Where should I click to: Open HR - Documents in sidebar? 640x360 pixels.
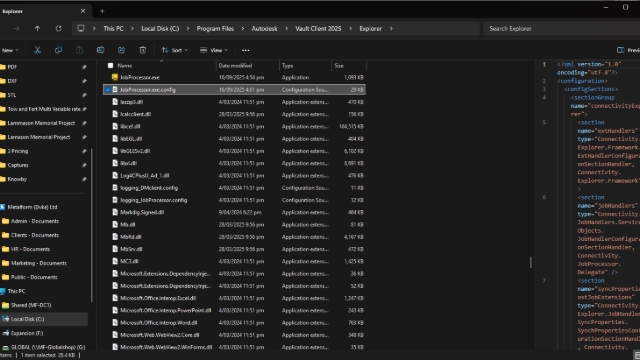30,249
